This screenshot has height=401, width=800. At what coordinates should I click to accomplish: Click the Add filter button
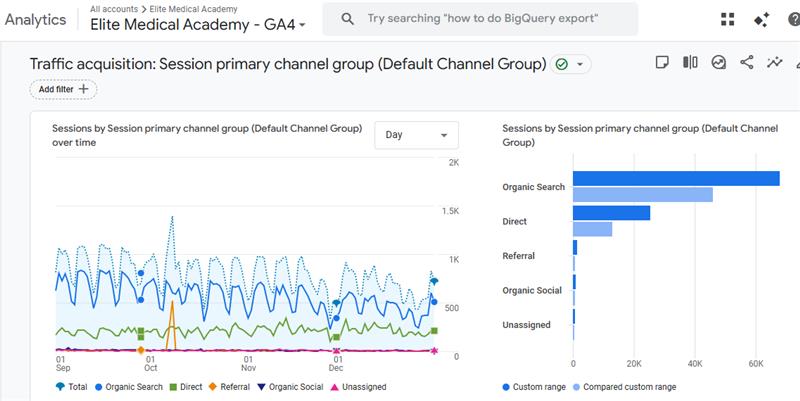click(x=63, y=89)
